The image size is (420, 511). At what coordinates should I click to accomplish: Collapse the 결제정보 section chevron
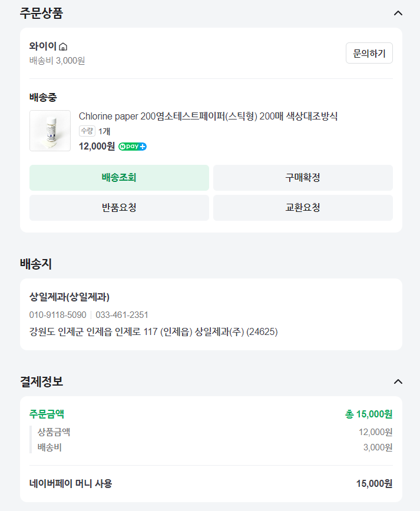tap(398, 381)
